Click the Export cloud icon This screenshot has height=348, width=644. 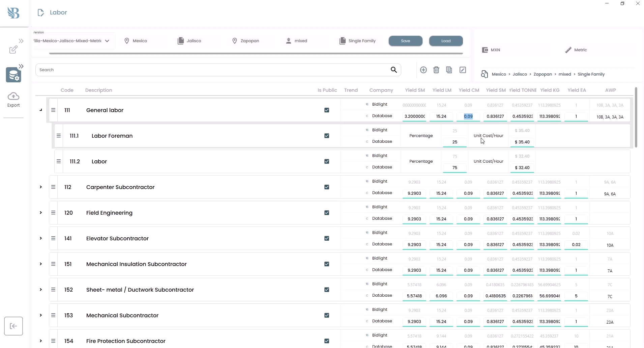click(13, 96)
